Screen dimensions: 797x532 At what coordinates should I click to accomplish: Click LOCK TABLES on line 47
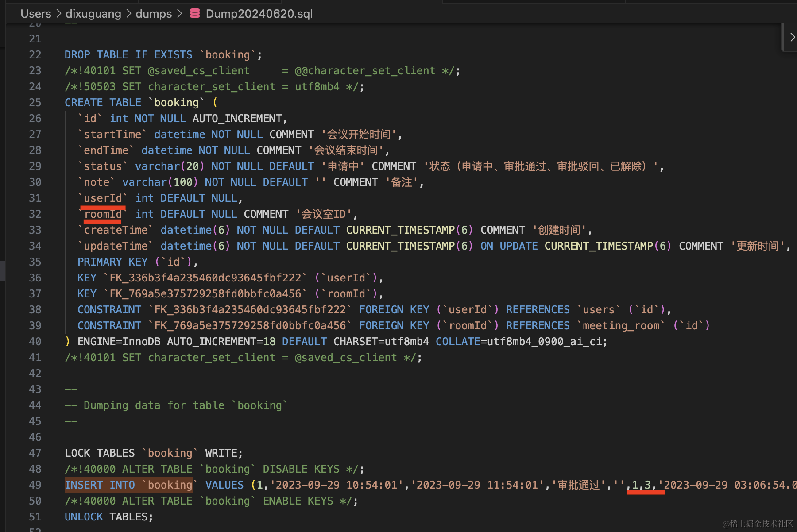pos(100,453)
